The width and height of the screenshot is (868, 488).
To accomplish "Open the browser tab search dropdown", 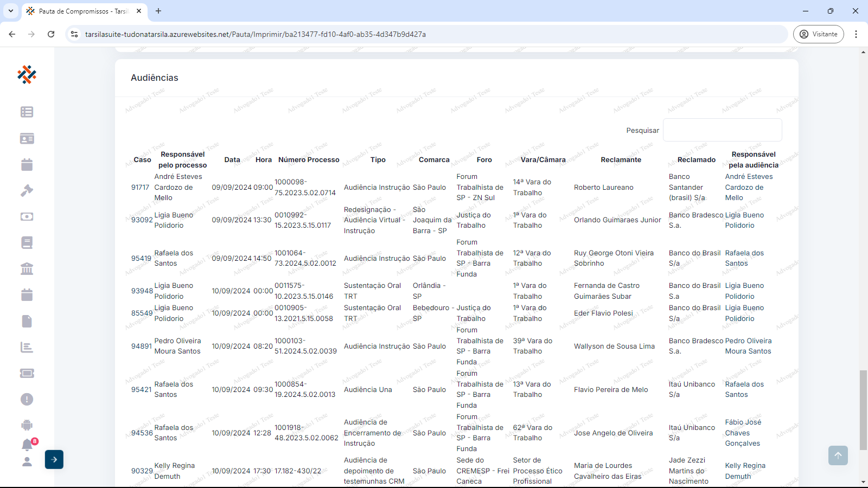I will click(x=11, y=11).
